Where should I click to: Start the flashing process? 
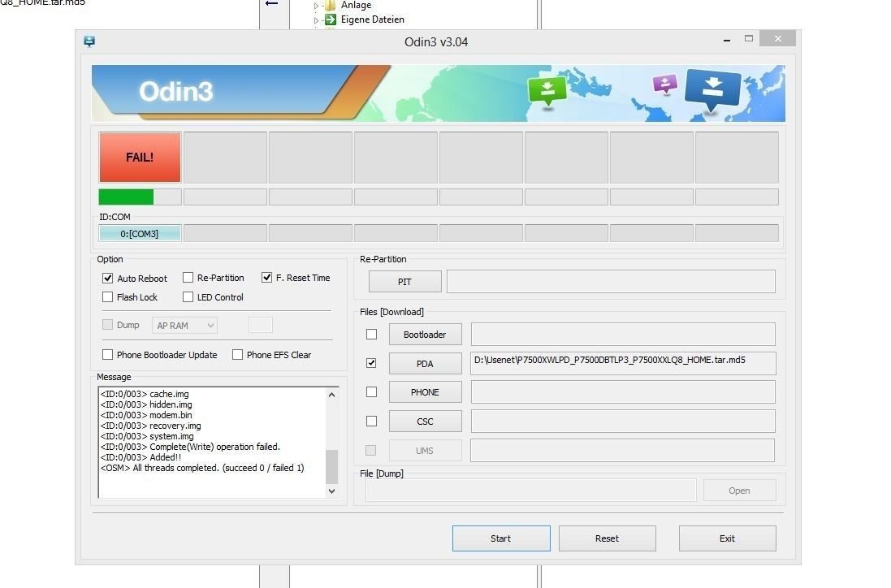point(501,538)
